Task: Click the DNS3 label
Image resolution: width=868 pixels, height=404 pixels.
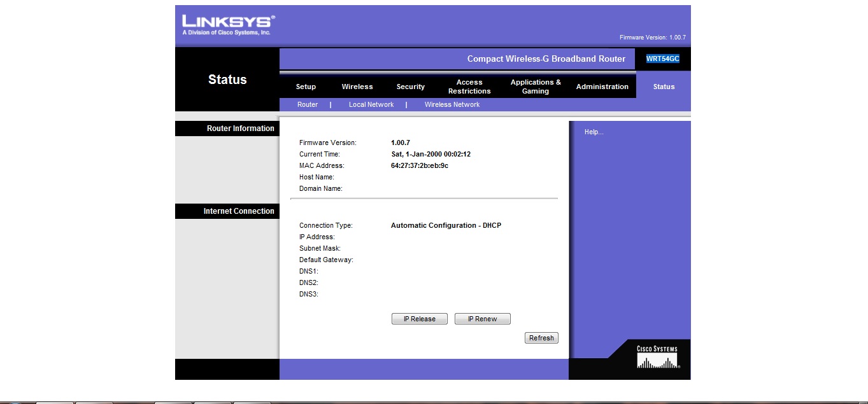Action: click(309, 294)
